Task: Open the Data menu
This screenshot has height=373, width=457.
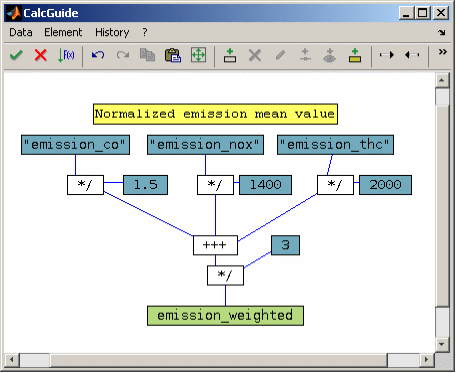Action: coord(21,32)
